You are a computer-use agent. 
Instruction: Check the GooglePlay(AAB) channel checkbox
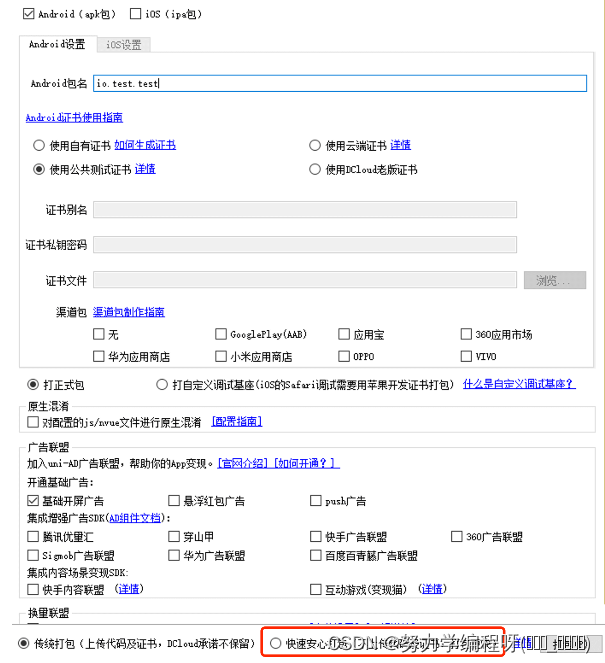click(221, 334)
